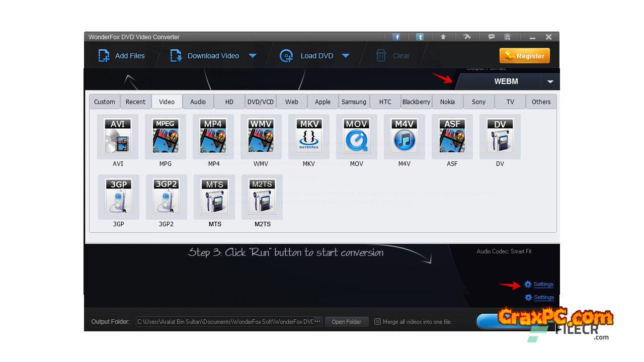
Task: Choose the 3GP format icon
Action: point(118,197)
